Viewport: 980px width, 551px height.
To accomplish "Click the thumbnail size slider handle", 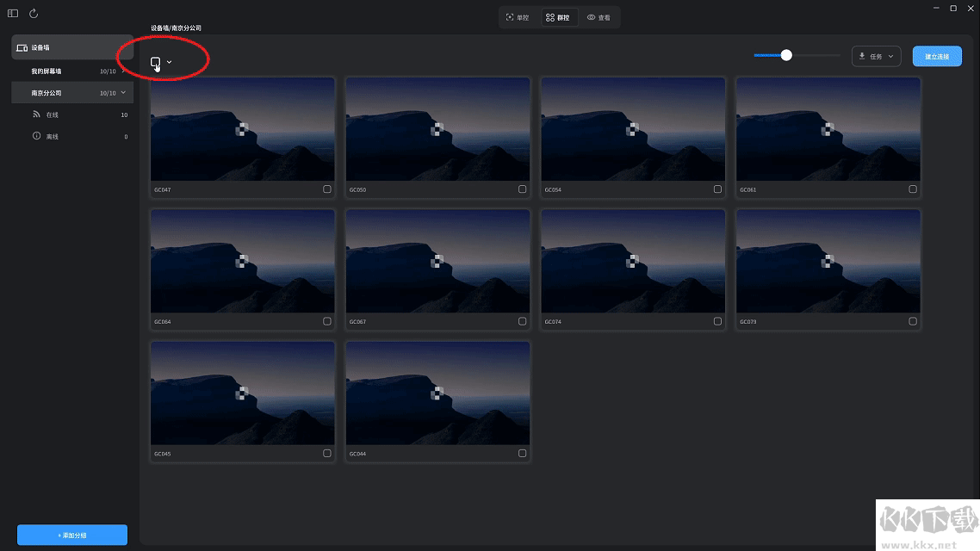I will click(x=786, y=55).
